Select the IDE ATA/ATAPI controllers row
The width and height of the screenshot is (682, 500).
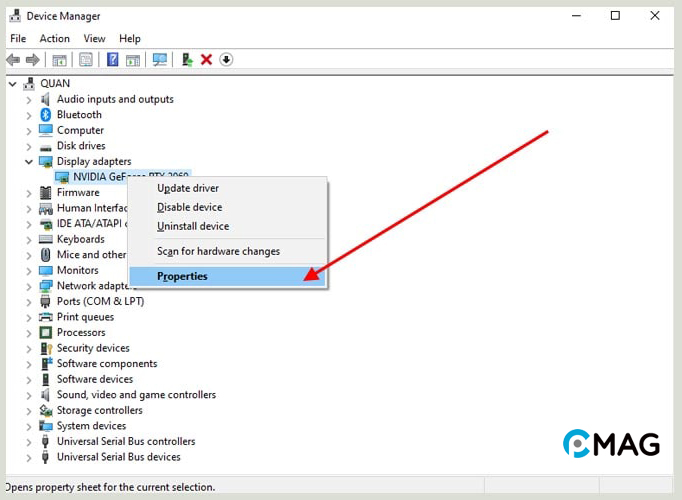pos(92,223)
